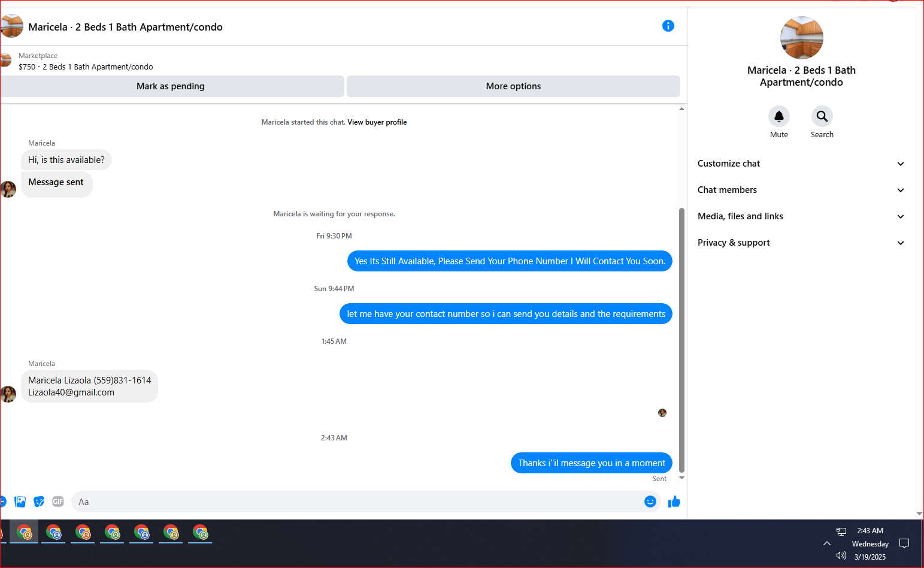Image resolution: width=924 pixels, height=568 pixels.
Task: Click the "Maricela is waiting for your response" notice
Action: (x=334, y=214)
